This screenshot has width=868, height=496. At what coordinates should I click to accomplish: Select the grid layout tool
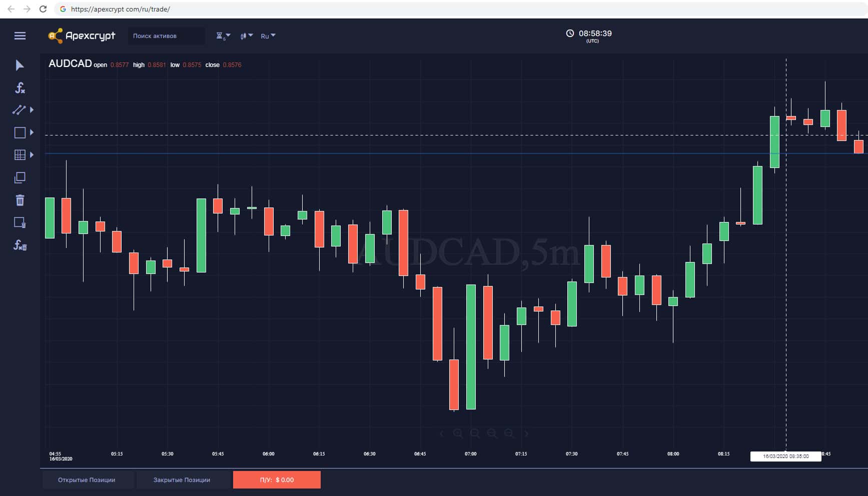(x=20, y=155)
